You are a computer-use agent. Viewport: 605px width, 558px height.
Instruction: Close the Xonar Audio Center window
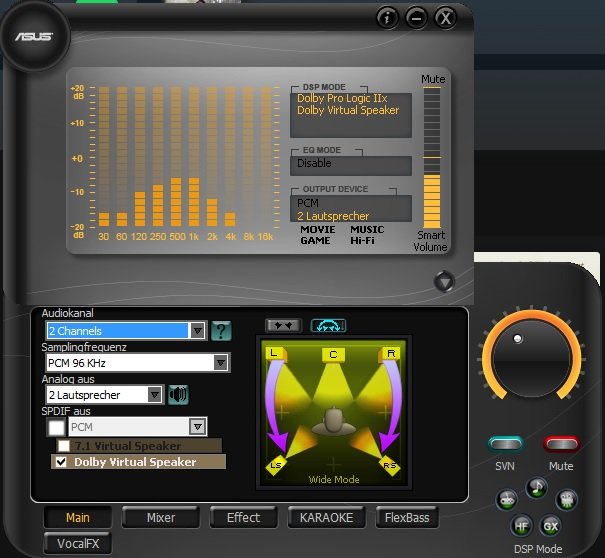(x=445, y=18)
